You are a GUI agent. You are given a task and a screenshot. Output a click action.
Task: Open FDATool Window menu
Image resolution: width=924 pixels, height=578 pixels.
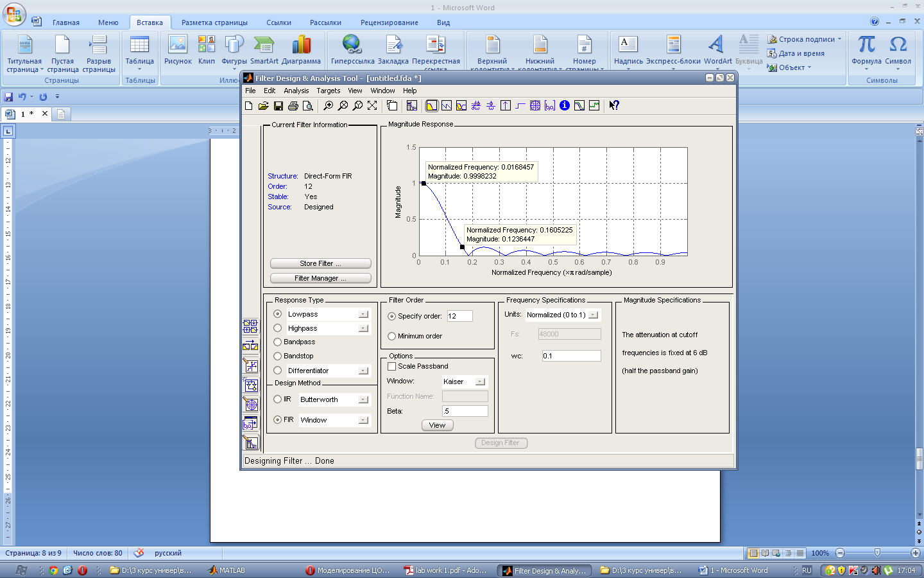pyautogui.click(x=382, y=91)
